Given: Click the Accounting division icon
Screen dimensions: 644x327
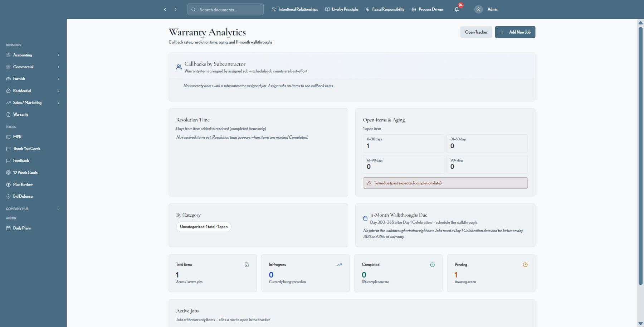Looking at the screenshot, I should (9, 55).
